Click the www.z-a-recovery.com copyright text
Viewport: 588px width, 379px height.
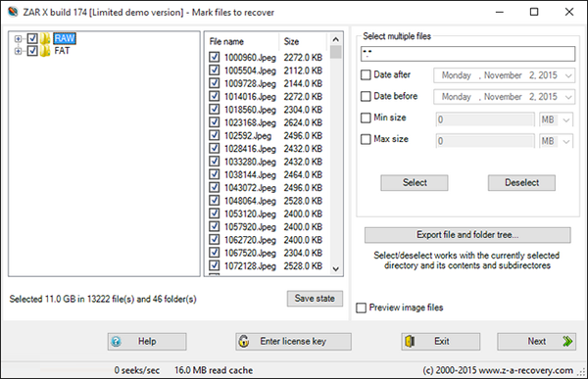pos(498,370)
